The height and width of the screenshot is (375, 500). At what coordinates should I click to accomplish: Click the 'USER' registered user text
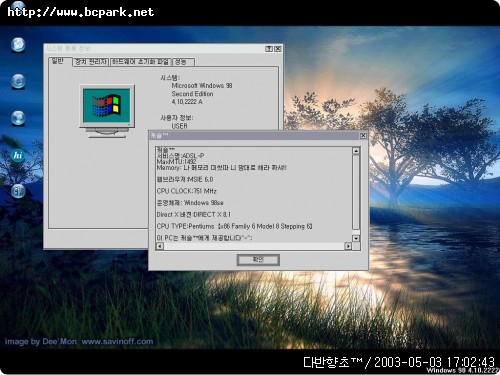tap(179, 126)
